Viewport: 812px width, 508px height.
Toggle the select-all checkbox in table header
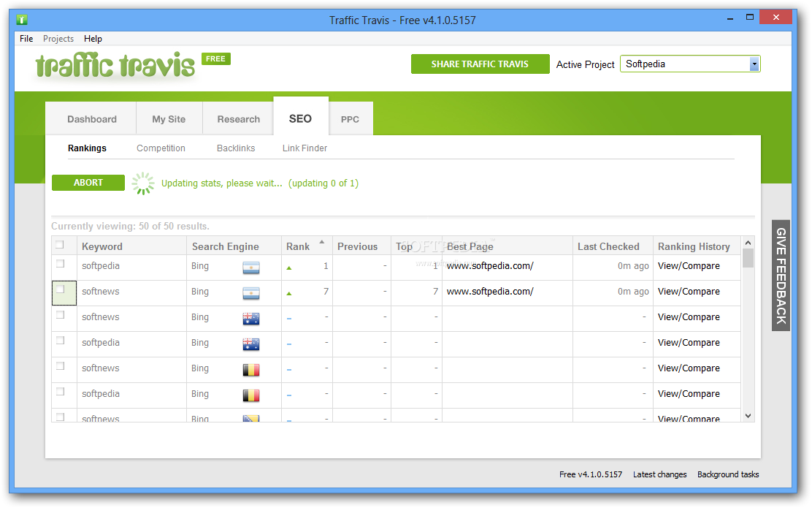(x=60, y=245)
